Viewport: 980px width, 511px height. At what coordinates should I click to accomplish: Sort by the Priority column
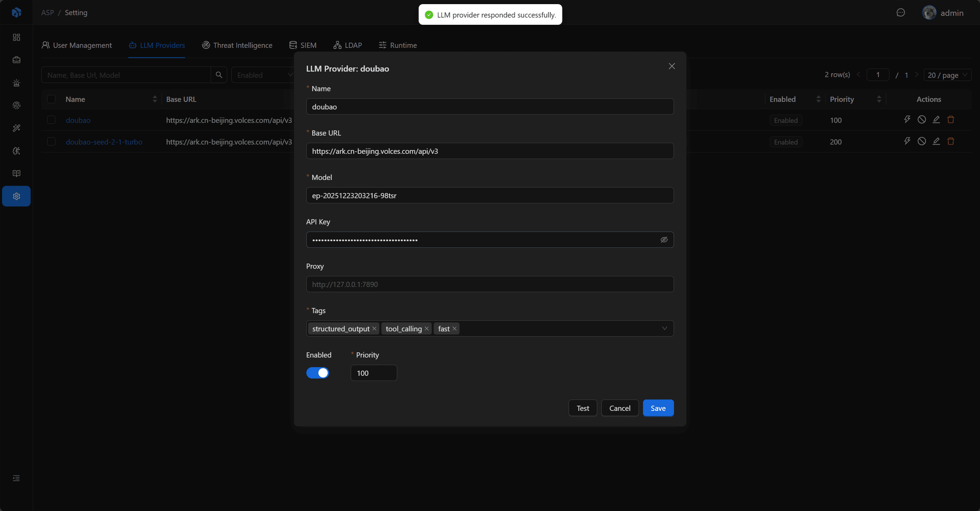click(x=879, y=99)
